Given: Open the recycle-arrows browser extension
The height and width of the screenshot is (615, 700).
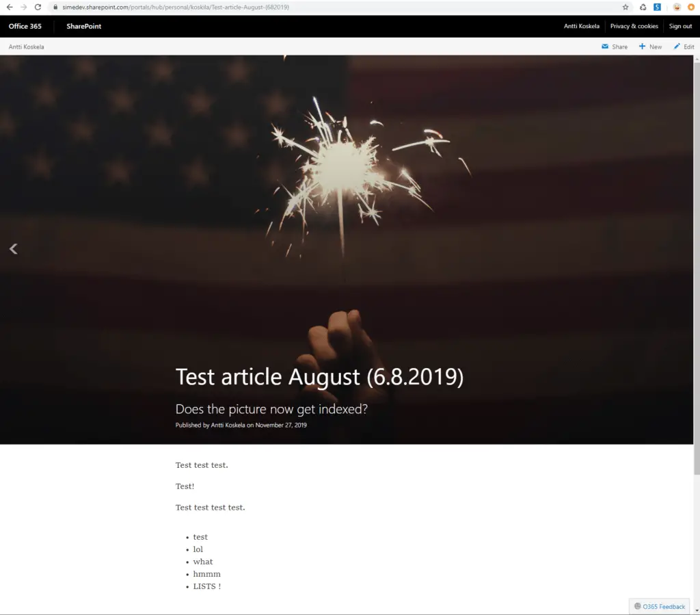Looking at the screenshot, I should (643, 7).
